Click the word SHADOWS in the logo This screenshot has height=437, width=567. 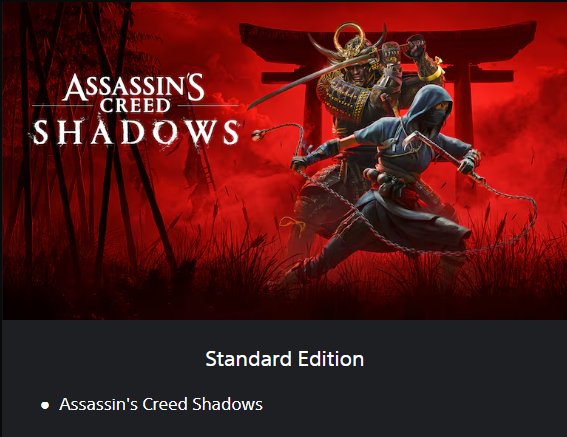tap(136, 133)
